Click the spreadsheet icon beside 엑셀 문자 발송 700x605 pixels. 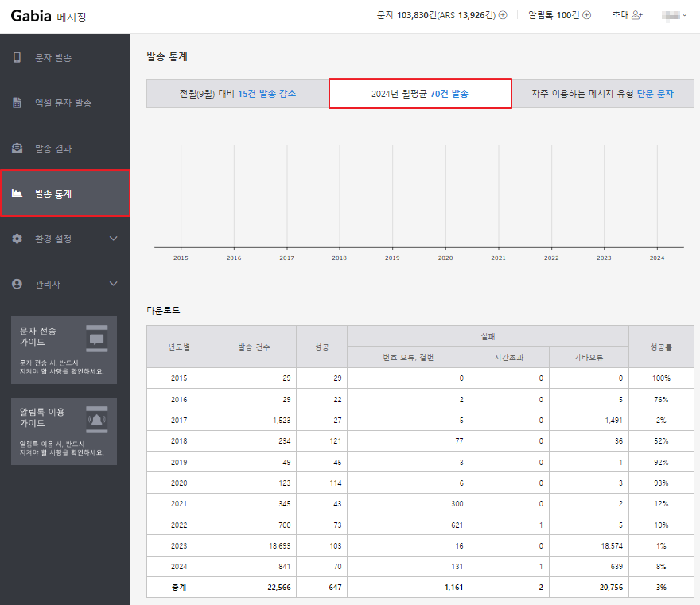[17, 103]
